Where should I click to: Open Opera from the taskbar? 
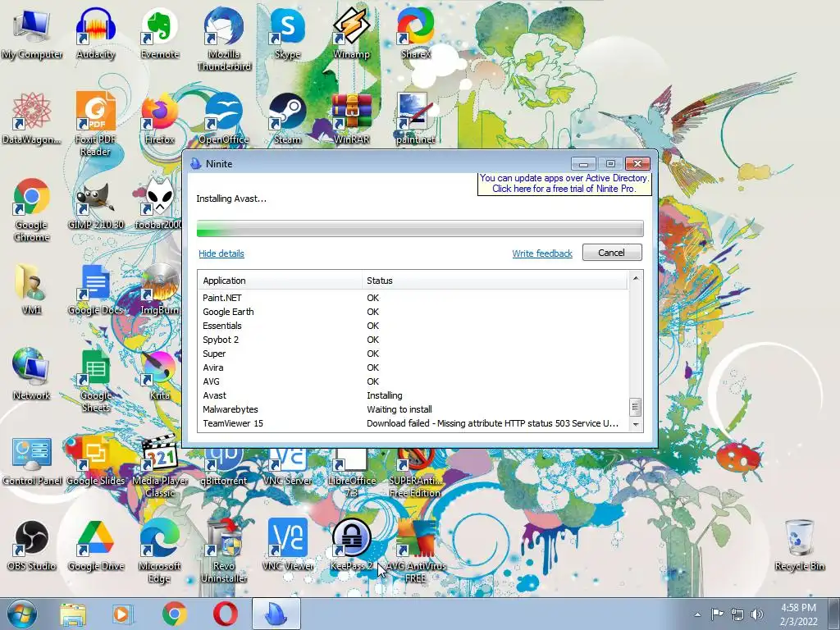(x=226, y=614)
